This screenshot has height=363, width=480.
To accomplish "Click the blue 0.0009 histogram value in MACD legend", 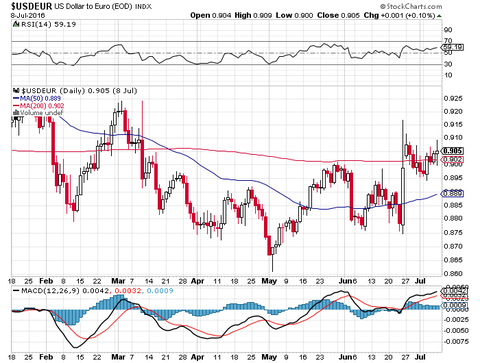I will [x=160, y=291].
